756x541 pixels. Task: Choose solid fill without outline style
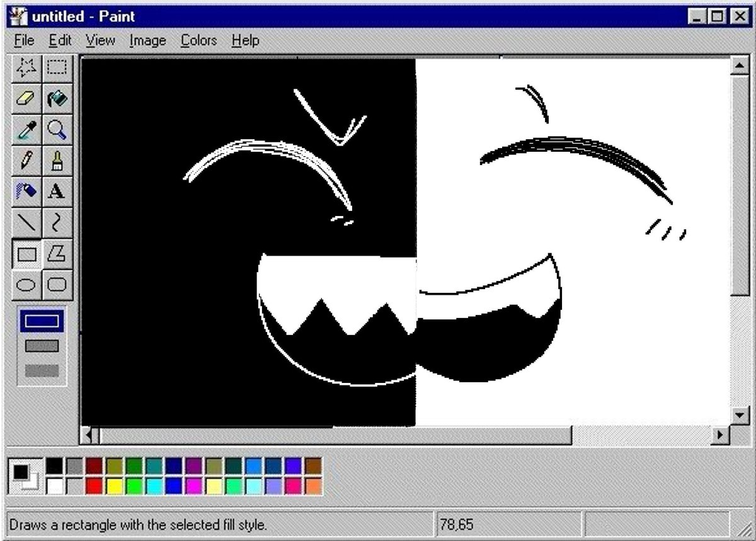(42, 370)
